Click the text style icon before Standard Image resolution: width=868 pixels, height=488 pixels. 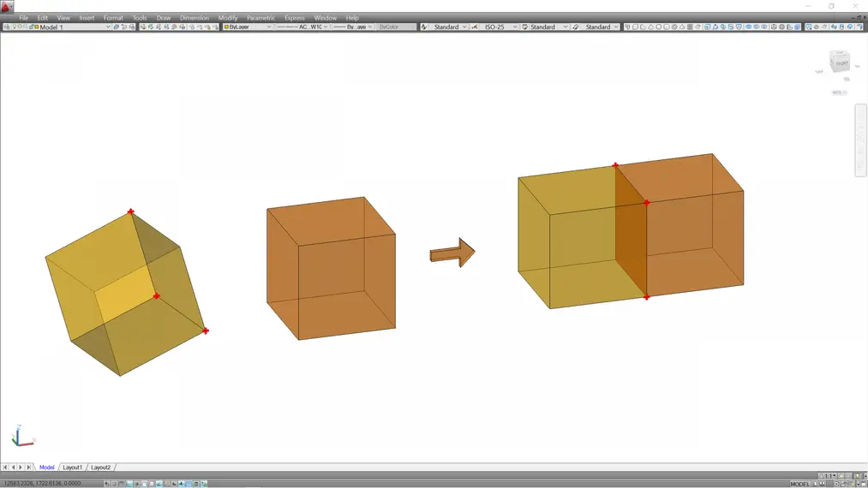(x=425, y=27)
